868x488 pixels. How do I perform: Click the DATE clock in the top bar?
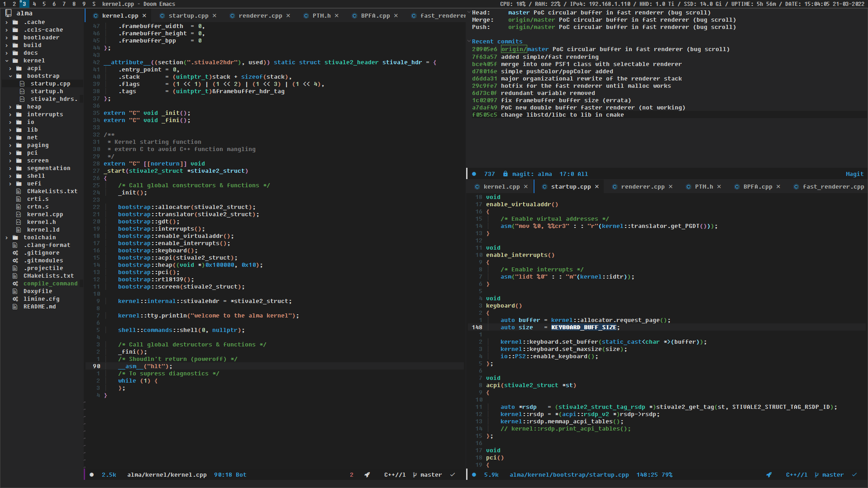pos(824,4)
